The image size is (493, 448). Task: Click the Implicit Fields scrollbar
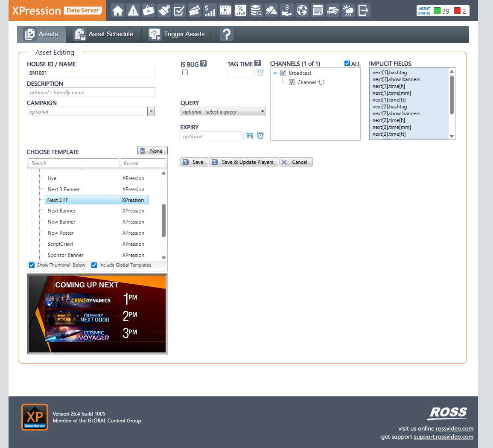tap(452, 95)
